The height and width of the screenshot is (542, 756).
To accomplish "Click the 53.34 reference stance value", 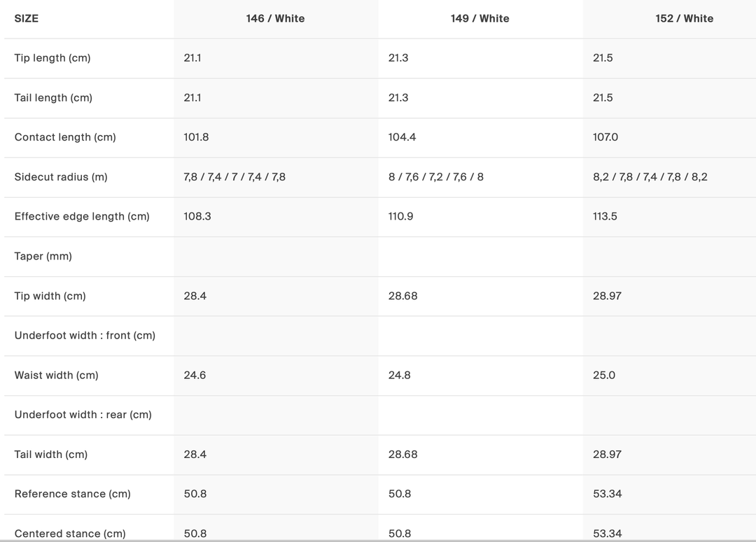I will (607, 494).
